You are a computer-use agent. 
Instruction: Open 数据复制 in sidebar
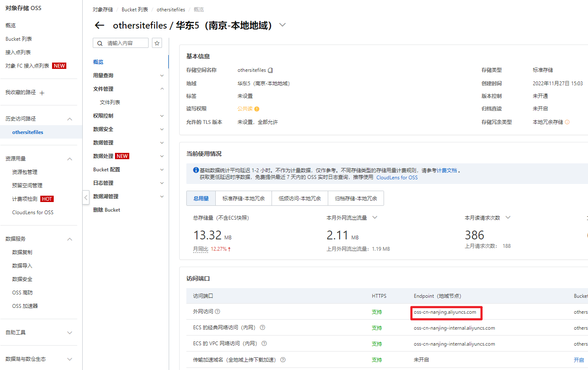(x=22, y=252)
